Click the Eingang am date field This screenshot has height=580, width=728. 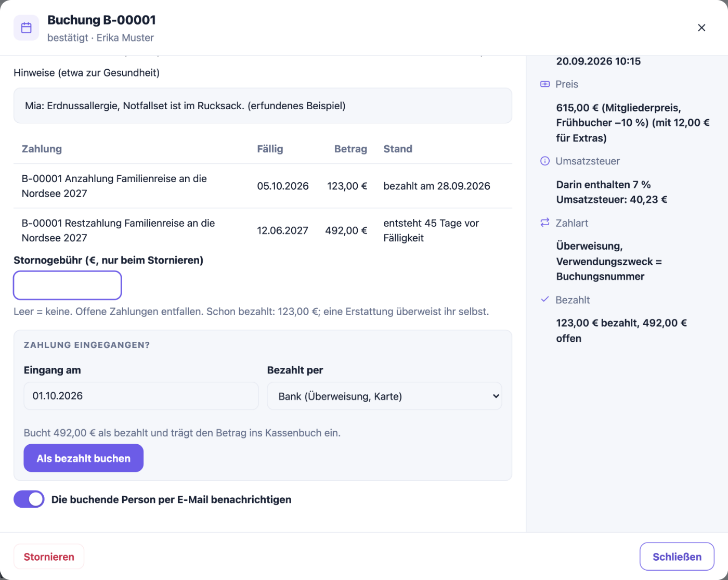tap(141, 396)
